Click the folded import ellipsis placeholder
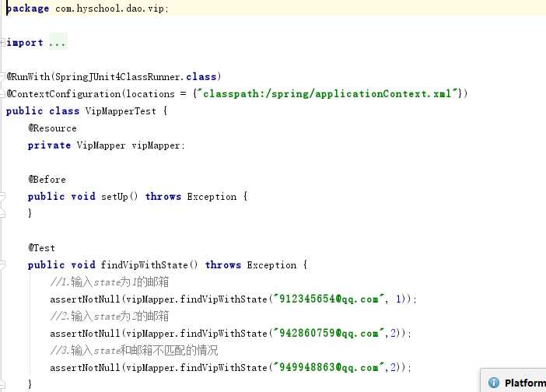 point(58,43)
